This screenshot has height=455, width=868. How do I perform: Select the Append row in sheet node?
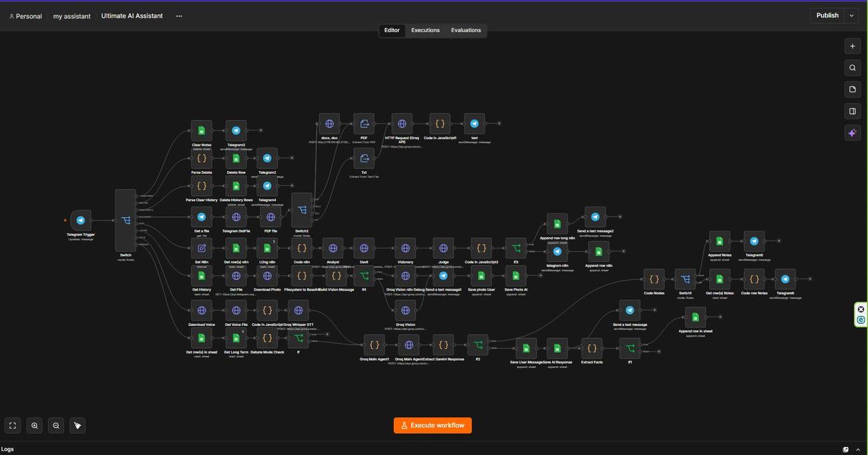tap(695, 317)
